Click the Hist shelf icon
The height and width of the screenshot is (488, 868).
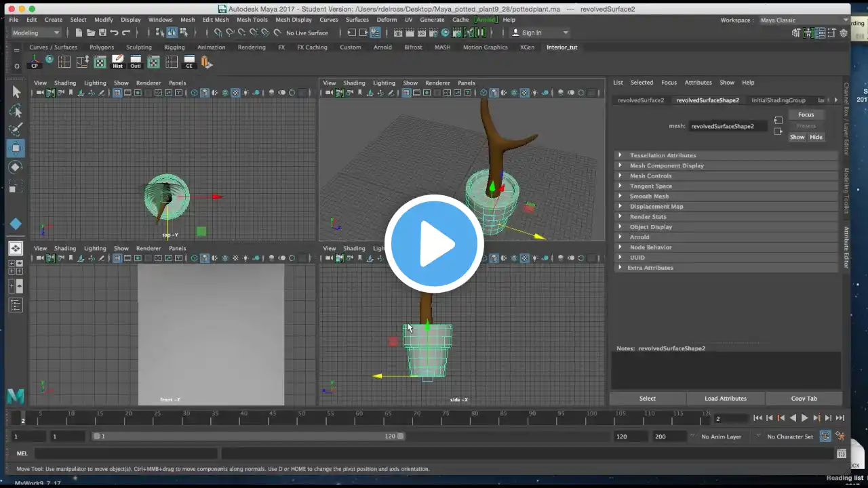pyautogui.click(x=117, y=62)
